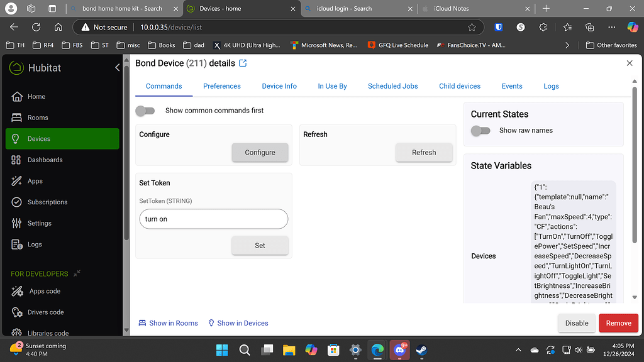Screen dimensions: 644x362
Task: Go to Apps in sidebar
Action: (x=35, y=181)
